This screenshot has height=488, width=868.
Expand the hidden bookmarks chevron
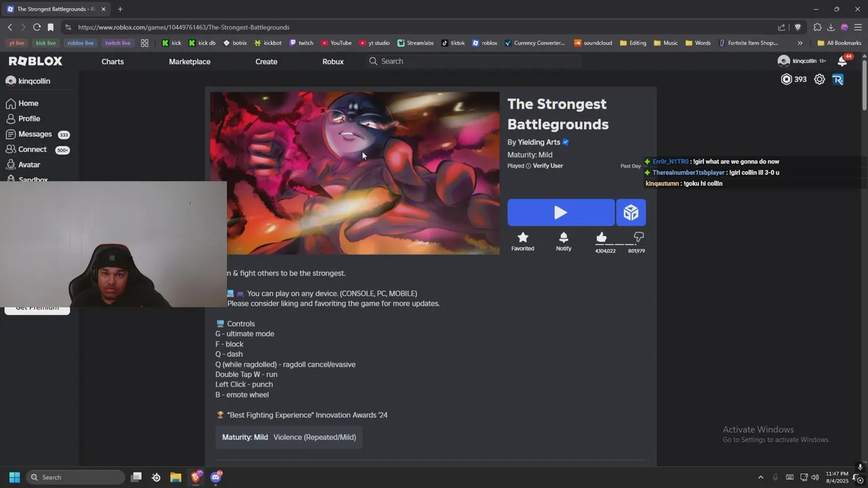click(800, 43)
